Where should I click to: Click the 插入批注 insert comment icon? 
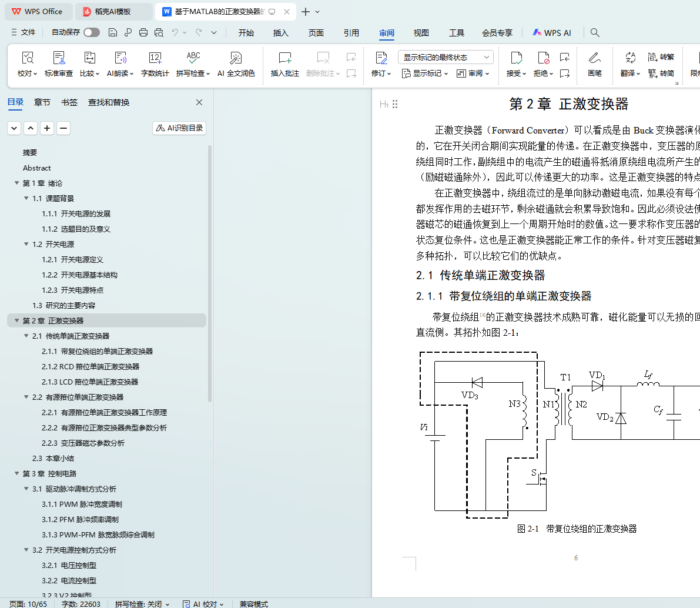(284, 58)
